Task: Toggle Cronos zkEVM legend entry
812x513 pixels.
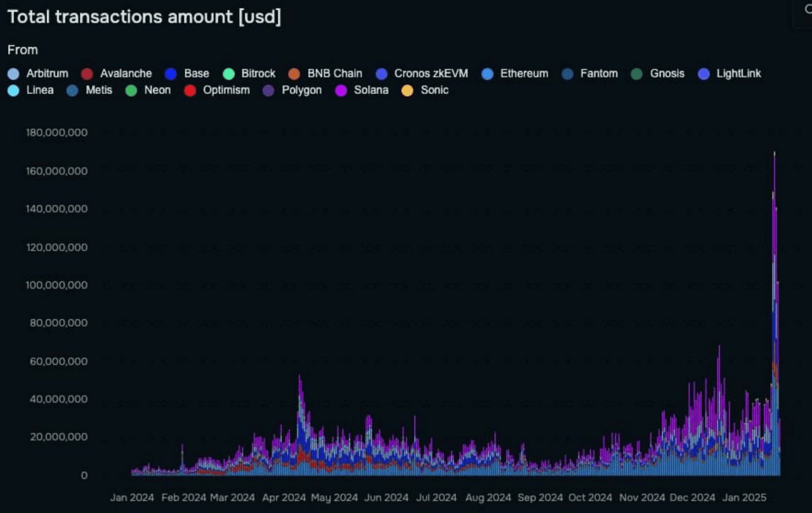Action: [421, 74]
